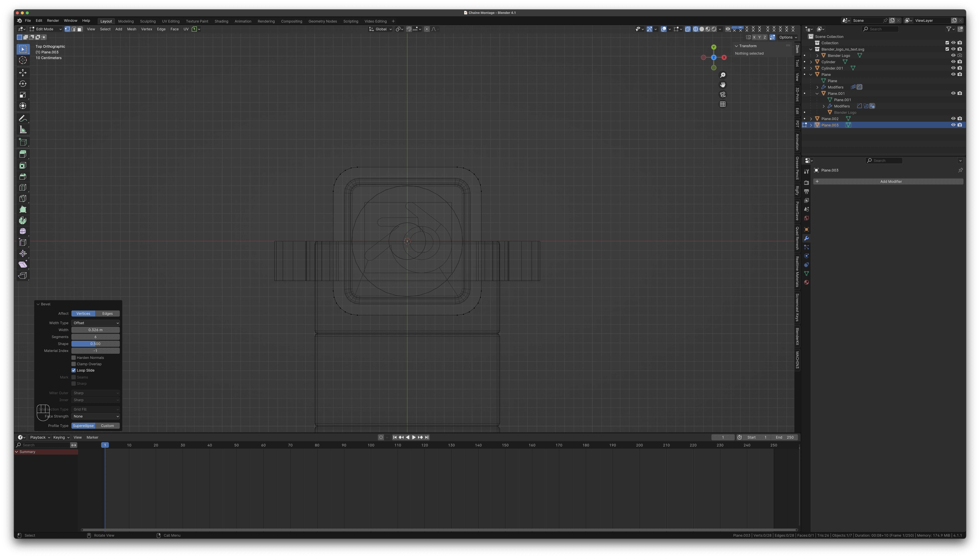This screenshot has width=980, height=557.
Task: Open the Marker menu in the timeline
Action: 92,437
